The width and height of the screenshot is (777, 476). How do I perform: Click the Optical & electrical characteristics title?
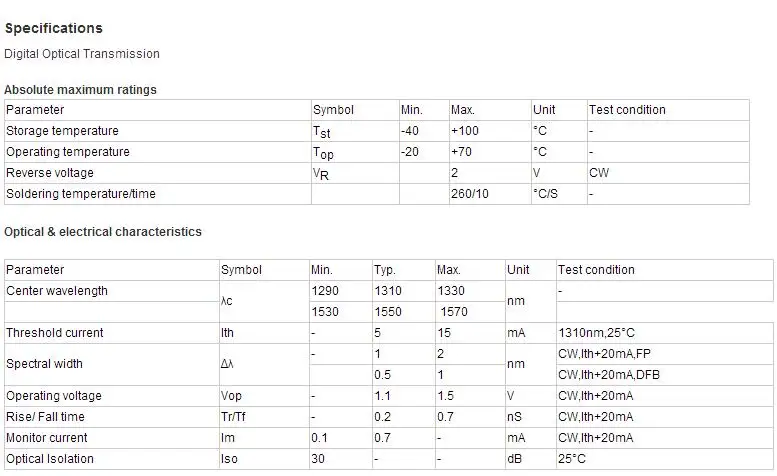pyautogui.click(x=103, y=232)
